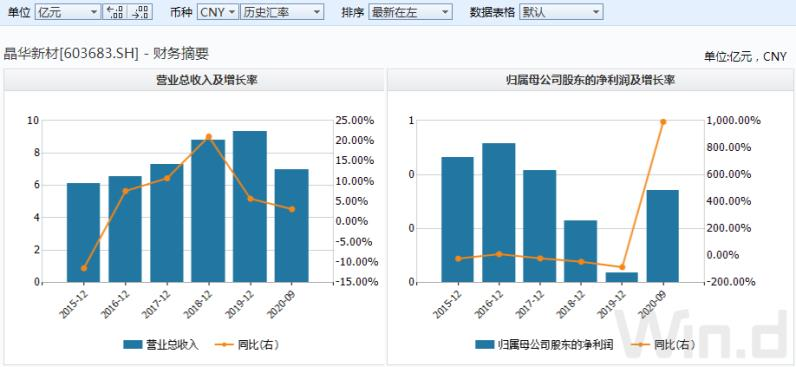Click the 2020-09 revenue bar

coord(291,226)
